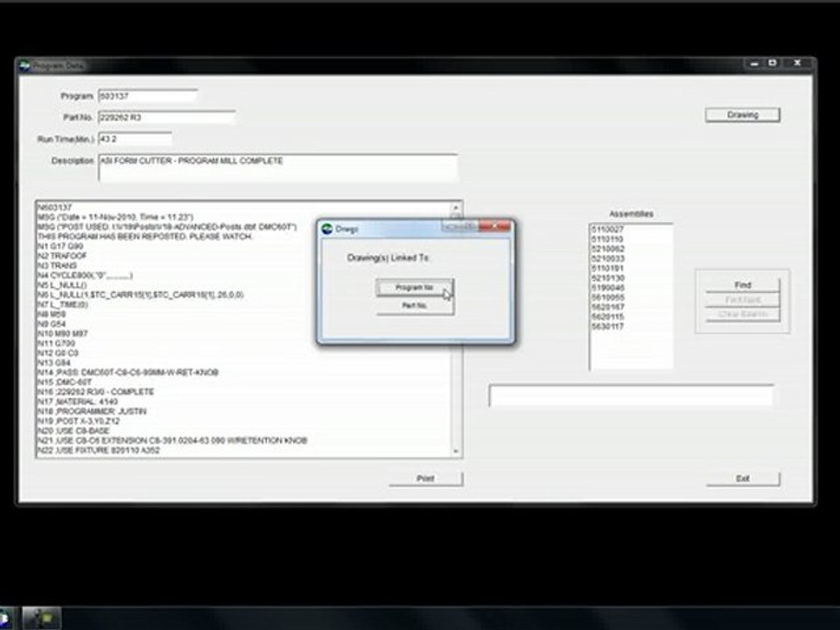Click the Part No. field with 229262 R3
The height and width of the screenshot is (630, 840).
click(166, 117)
